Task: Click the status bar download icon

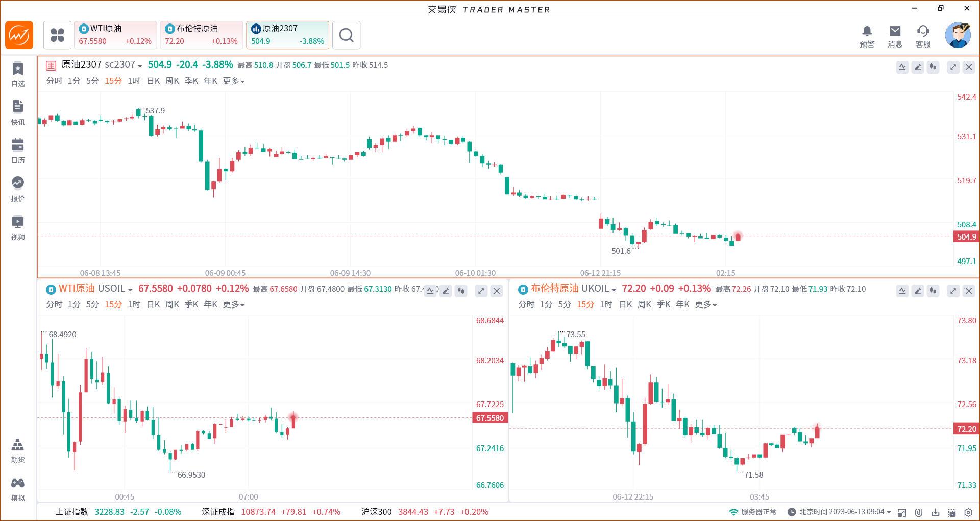Action: click(936, 512)
